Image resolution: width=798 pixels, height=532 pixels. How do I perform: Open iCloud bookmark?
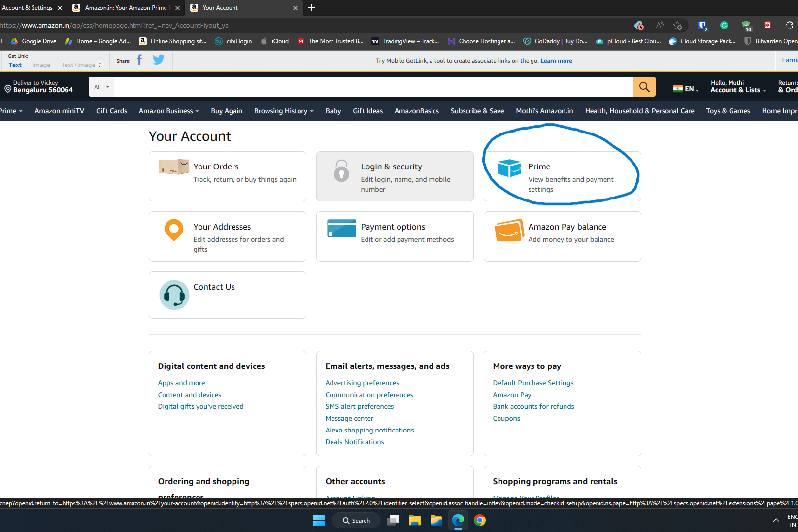(275, 41)
